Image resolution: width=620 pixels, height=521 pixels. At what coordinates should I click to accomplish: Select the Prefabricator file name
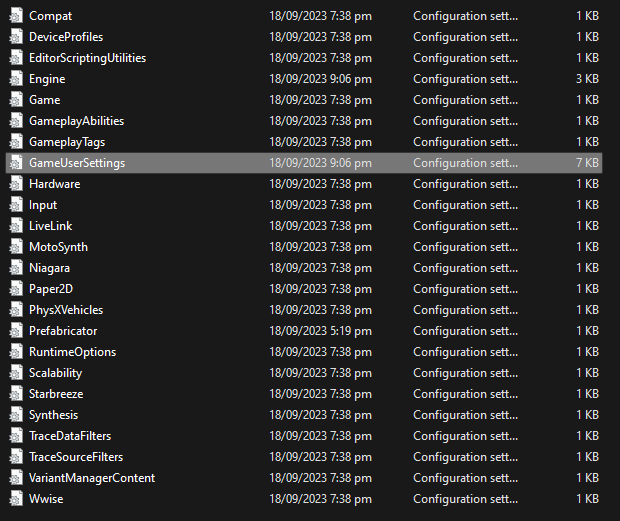63,330
